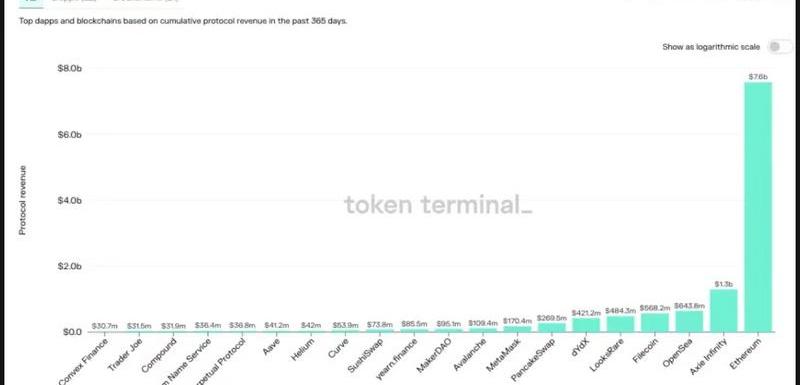Viewport: 800px width, 385px height.
Task: Select the Axie Infinity bar
Action: pyautogui.click(x=723, y=311)
